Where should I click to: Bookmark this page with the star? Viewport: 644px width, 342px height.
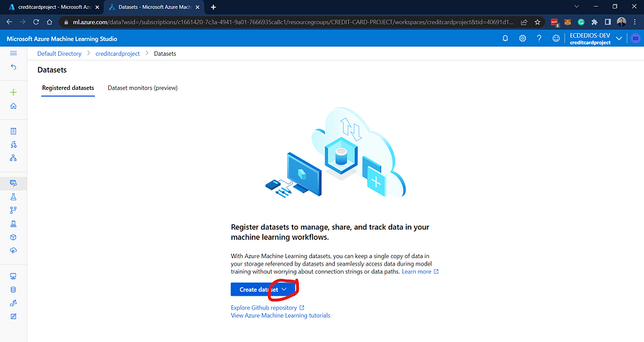[537, 22]
